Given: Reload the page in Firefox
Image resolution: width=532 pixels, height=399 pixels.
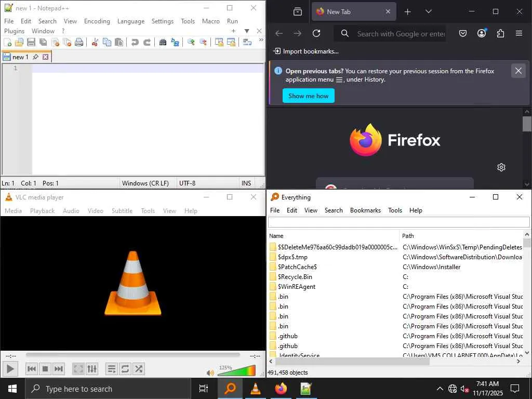Looking at the screenshot, I should [x=316, y=33].
